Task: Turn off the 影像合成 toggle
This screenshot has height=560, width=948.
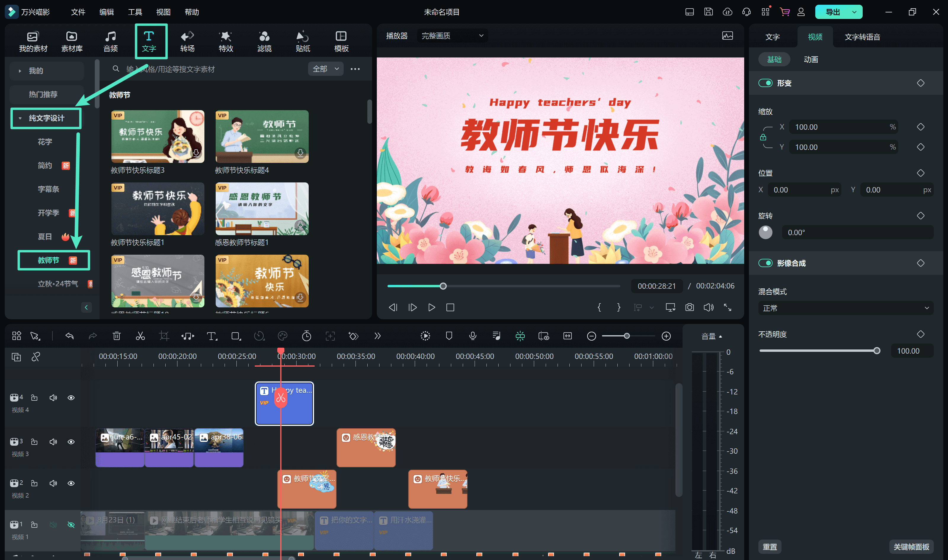Action: click(x=765, y=263)
